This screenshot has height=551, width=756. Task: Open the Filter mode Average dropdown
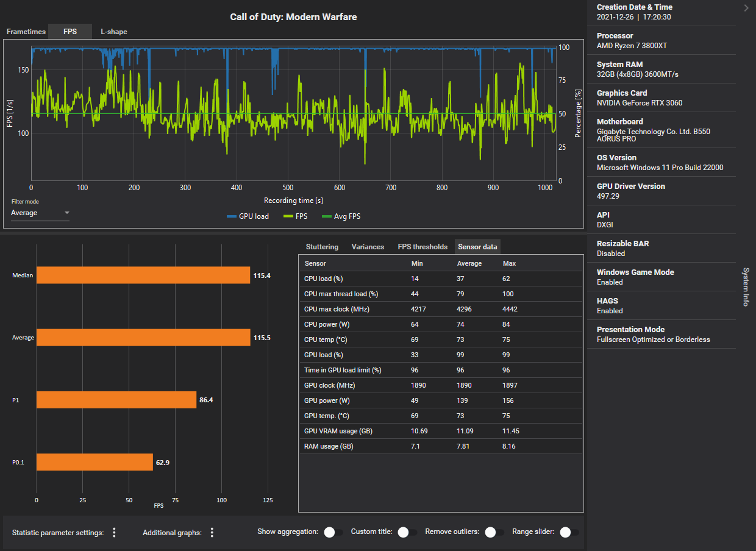[40, 213]
